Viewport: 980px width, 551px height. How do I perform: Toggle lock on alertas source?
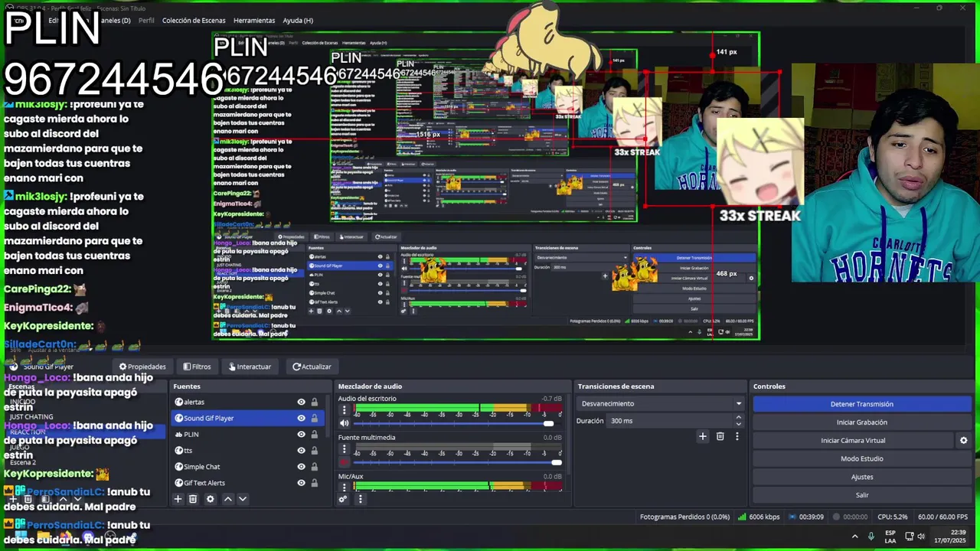(314, 402)
